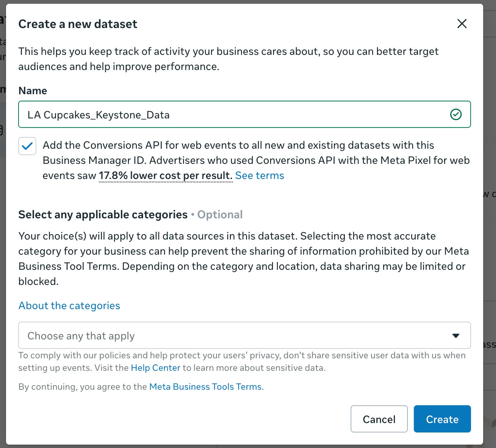
Task: Click the 17.8% lower cost per result text
Action: coord(165,176)
